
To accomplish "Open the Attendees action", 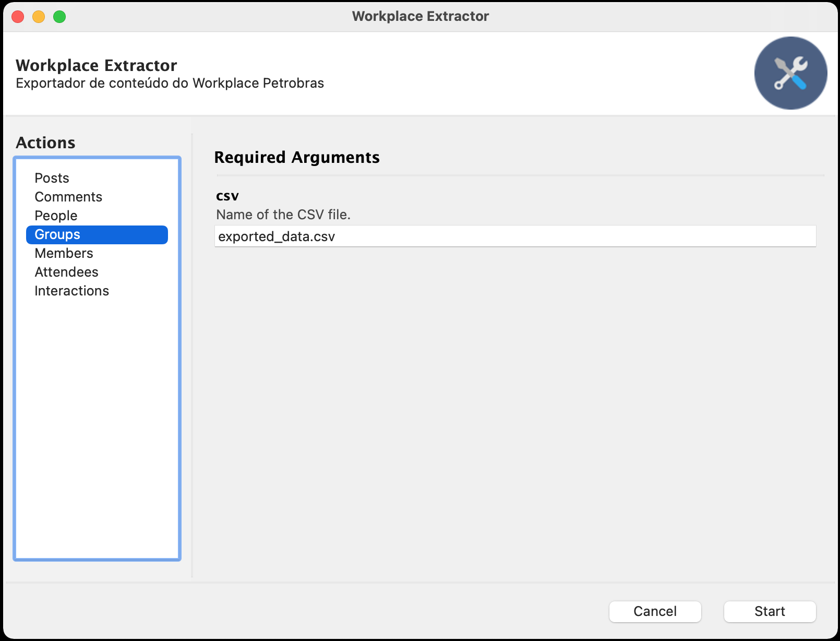I will pyautogui.click(x=66, y=272).
